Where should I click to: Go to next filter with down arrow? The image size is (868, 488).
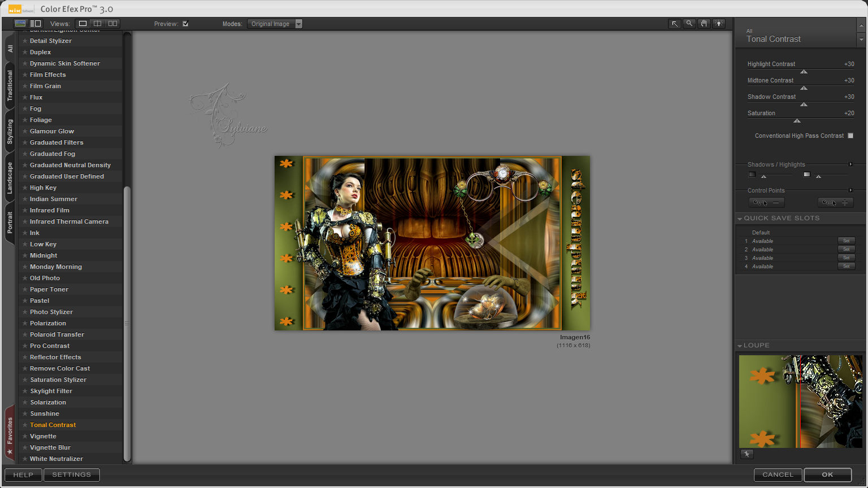click(861, 40)
